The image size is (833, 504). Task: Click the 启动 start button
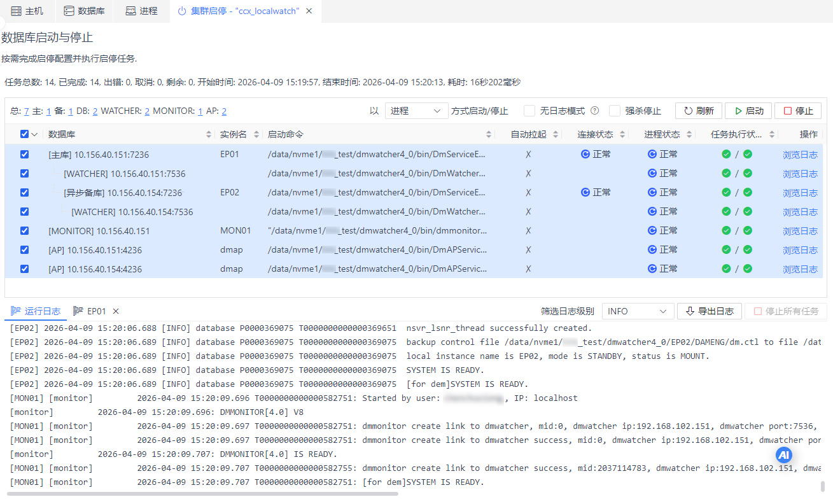748,111
